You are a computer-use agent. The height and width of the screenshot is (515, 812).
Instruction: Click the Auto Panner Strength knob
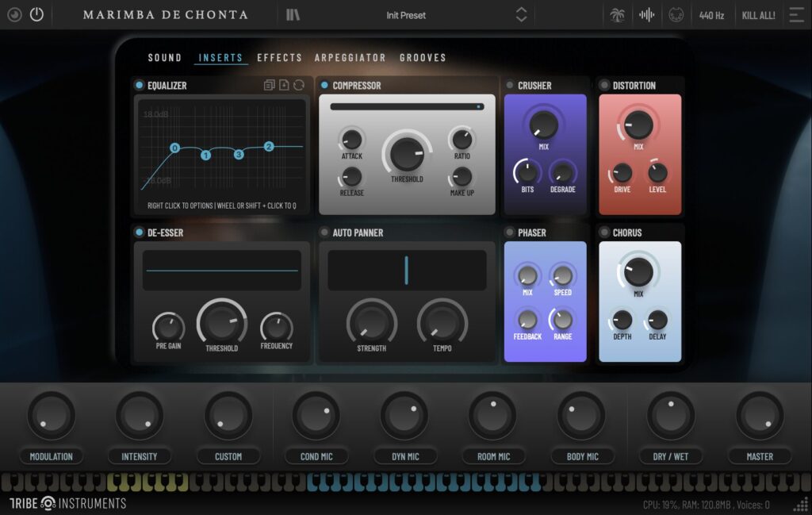pyautogui.click(x=372, y=323)
